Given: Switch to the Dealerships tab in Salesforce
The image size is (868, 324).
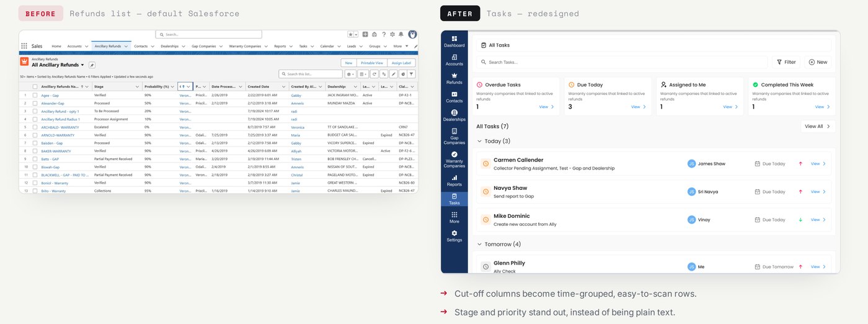Looking at the screenshot, I should [x=170, y=46].
